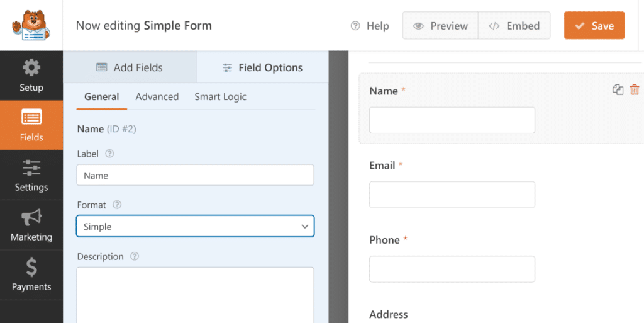
Task: Click the help icon beside Description
Action: 135,256
